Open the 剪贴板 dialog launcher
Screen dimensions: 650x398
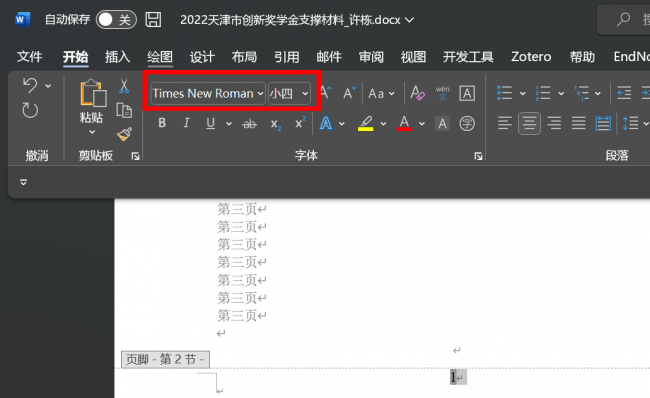point(135,156)
